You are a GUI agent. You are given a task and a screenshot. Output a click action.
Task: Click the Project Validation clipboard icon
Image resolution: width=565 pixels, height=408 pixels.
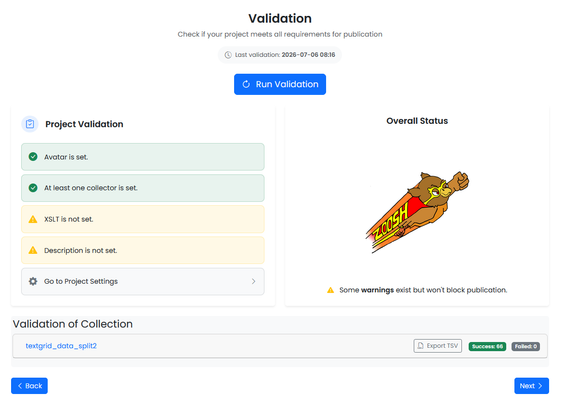point(30,124)
